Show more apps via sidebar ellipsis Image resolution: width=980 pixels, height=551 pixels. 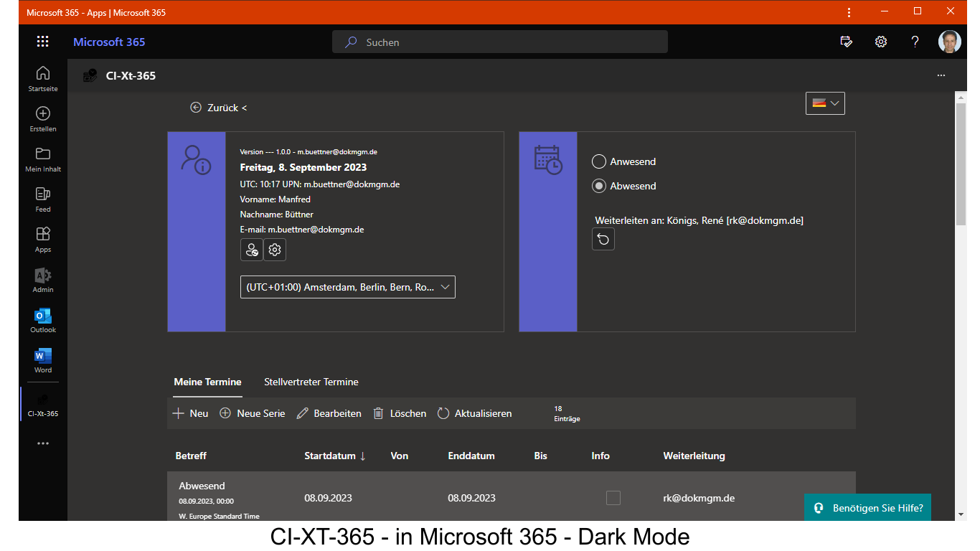pos(43,443)
